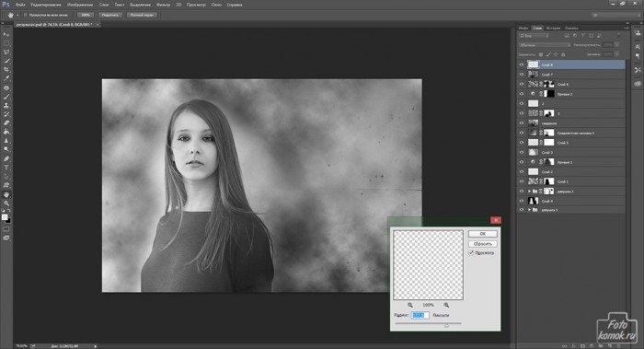Screen dimensions: 644x349
Task: Open the fill value dropdown arrow
Action: point(617,54)
